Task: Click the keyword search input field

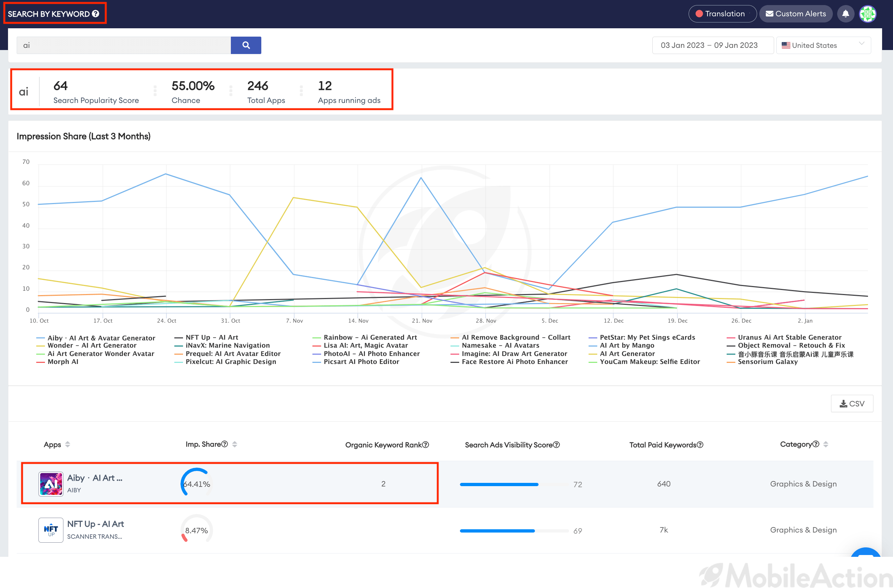Action: pos(124,45)
